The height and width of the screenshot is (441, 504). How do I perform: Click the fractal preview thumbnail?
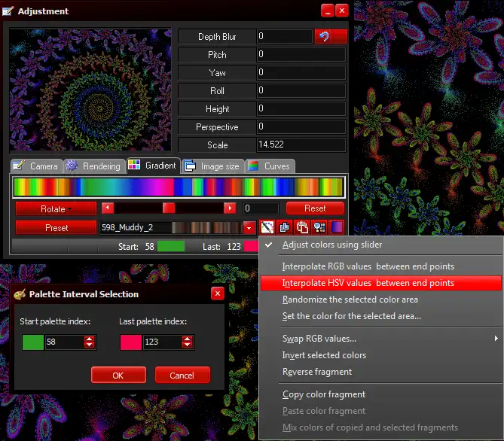point(90,90)
